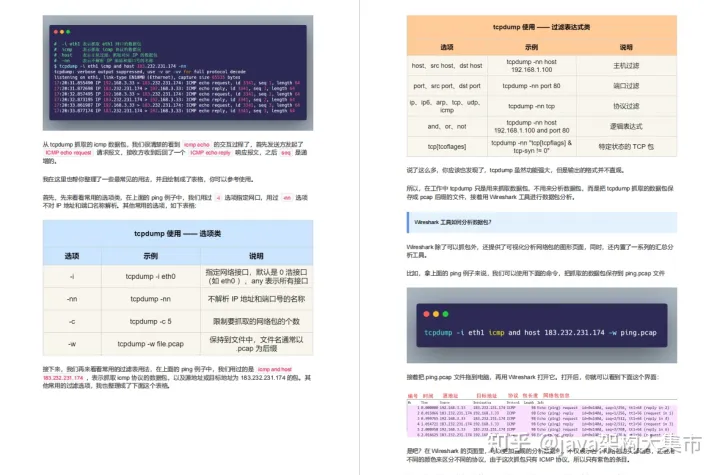Click the 'tcpdump -nn tcp' cell

tap(532, 106)
